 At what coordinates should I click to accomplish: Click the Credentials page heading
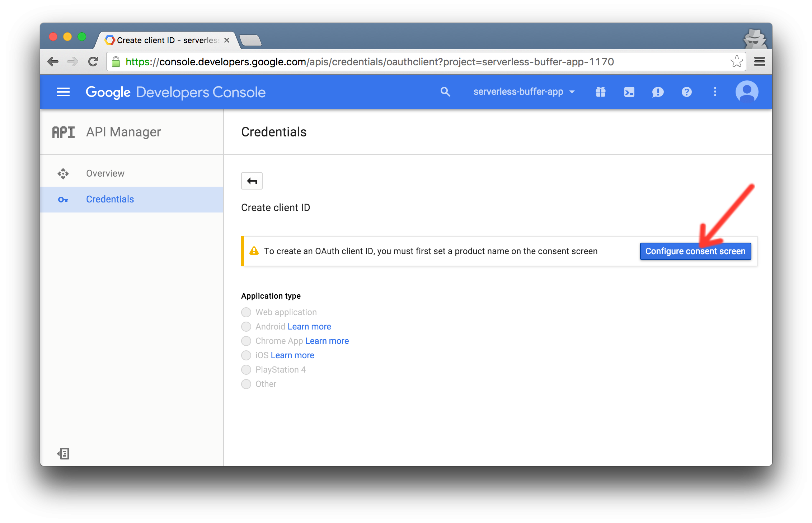coord(274,132)
